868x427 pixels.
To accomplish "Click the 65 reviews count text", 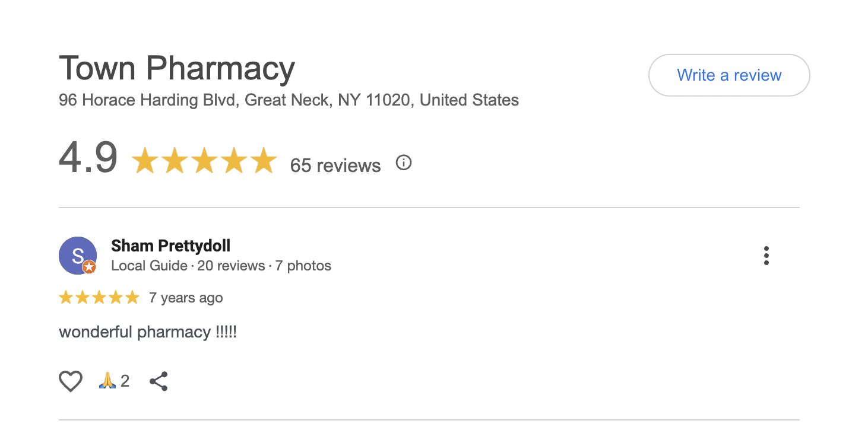I will click(x=335, y=165).
